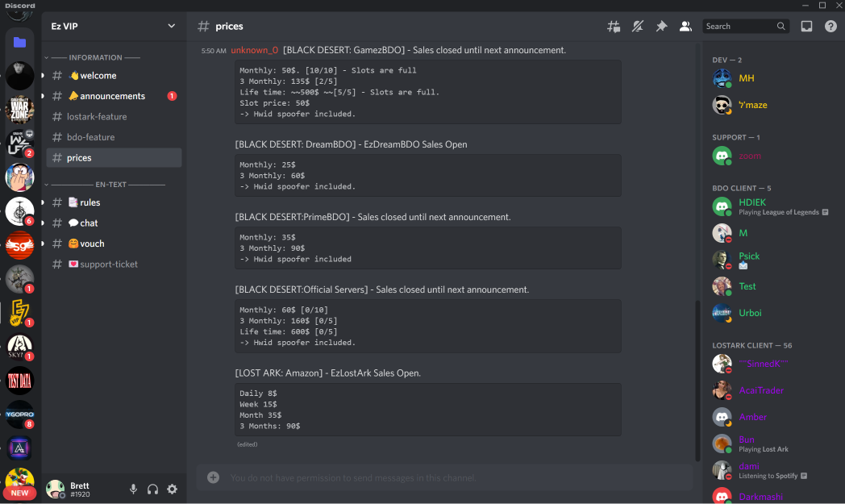
Task: Open the welcome channel
Action: 114,76
